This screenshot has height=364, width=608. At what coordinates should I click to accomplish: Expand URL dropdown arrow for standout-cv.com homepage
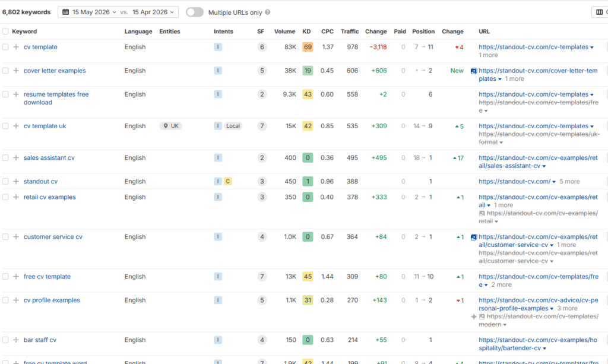(x=554, y=182)
